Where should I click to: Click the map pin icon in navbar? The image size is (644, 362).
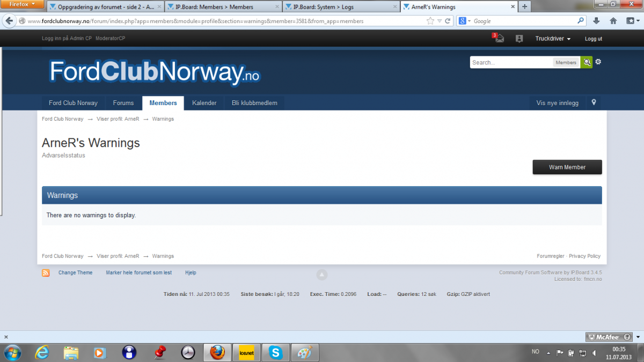[594, 102]
